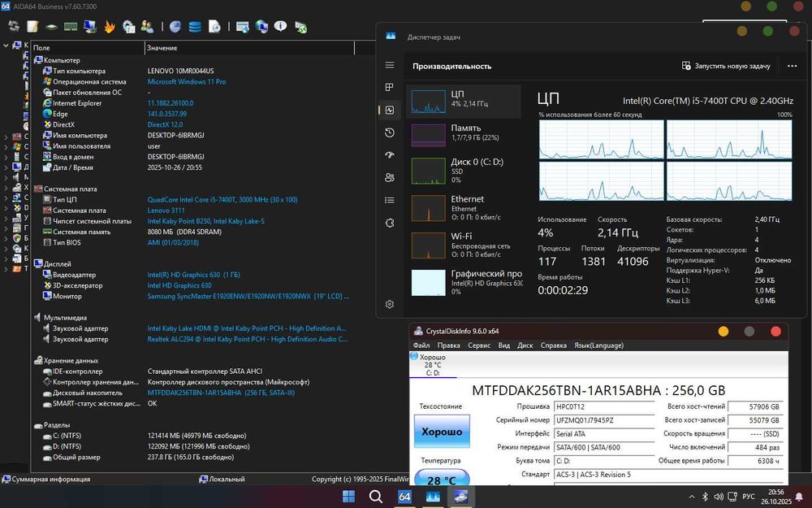The width and height of the screenshot is (812, 508).
Task: Open the notifications bell in tray
Action: click(800, 497)
